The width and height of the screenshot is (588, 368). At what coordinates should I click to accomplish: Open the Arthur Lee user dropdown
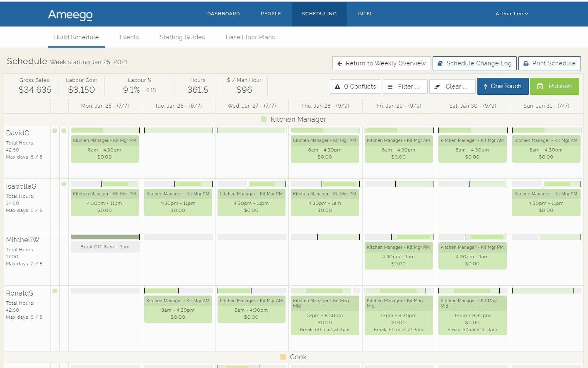click(511, 14)
